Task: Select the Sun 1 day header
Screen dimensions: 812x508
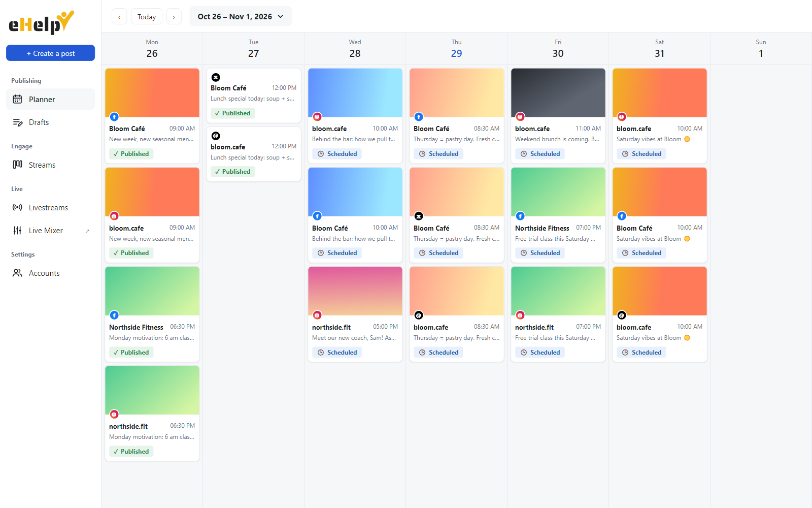Action: point(761,49)
